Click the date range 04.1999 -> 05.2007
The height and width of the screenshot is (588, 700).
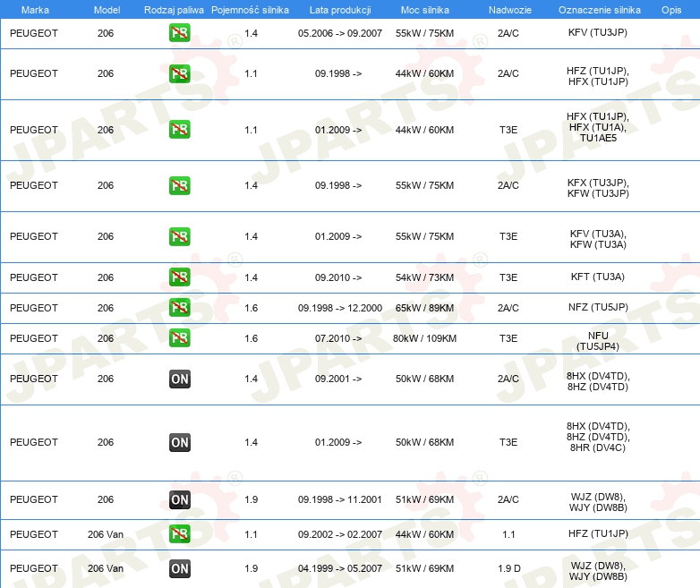[340, 568]
